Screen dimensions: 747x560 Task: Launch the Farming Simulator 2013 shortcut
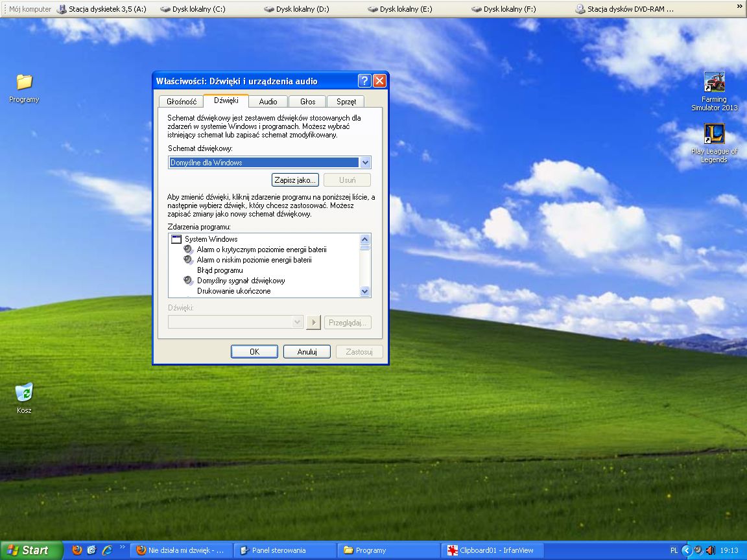[714, 91]
